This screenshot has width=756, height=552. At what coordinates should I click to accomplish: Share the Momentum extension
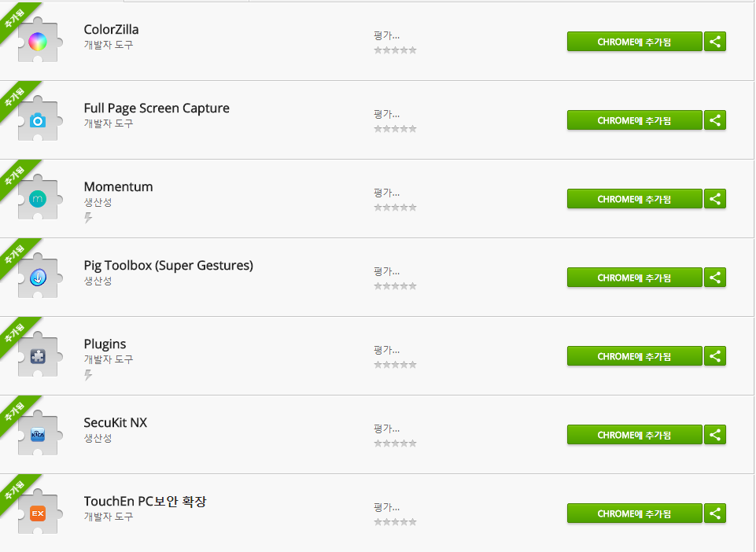pos(714,199)
